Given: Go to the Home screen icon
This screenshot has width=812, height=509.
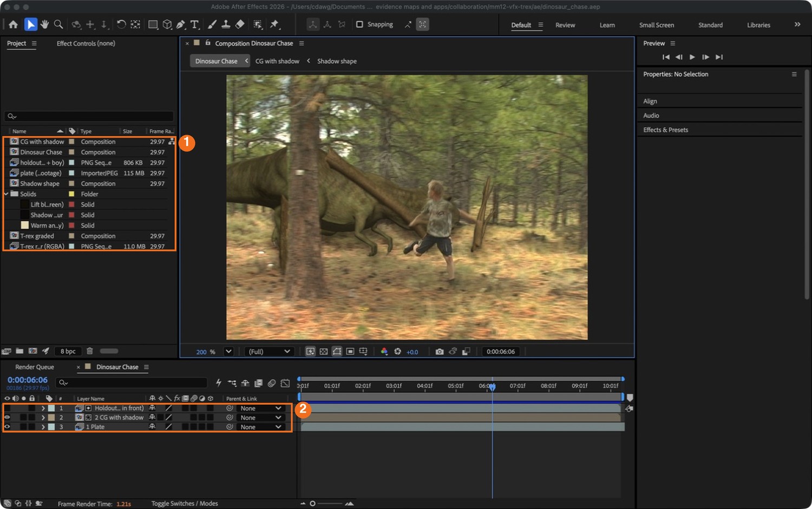Looking at the screenshot, I should [x=13, y=24].
